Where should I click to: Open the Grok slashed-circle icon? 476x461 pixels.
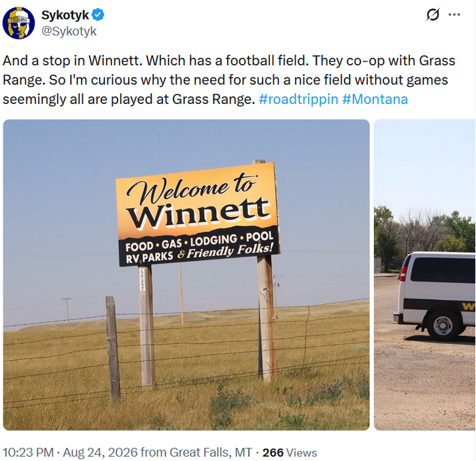[x=432, y=14]
